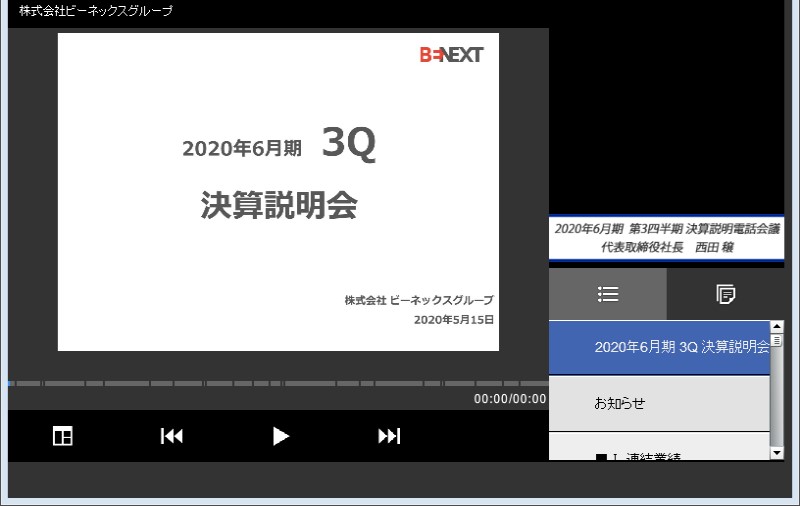Skip to next chapter
The image size is (800, 506).
point(389,436)
